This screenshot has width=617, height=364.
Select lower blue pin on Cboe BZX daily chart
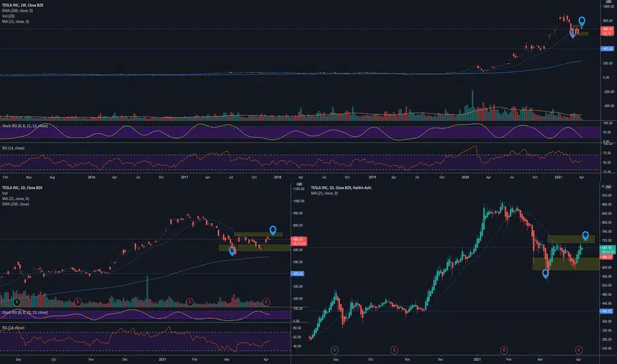(x=232, y=250)
